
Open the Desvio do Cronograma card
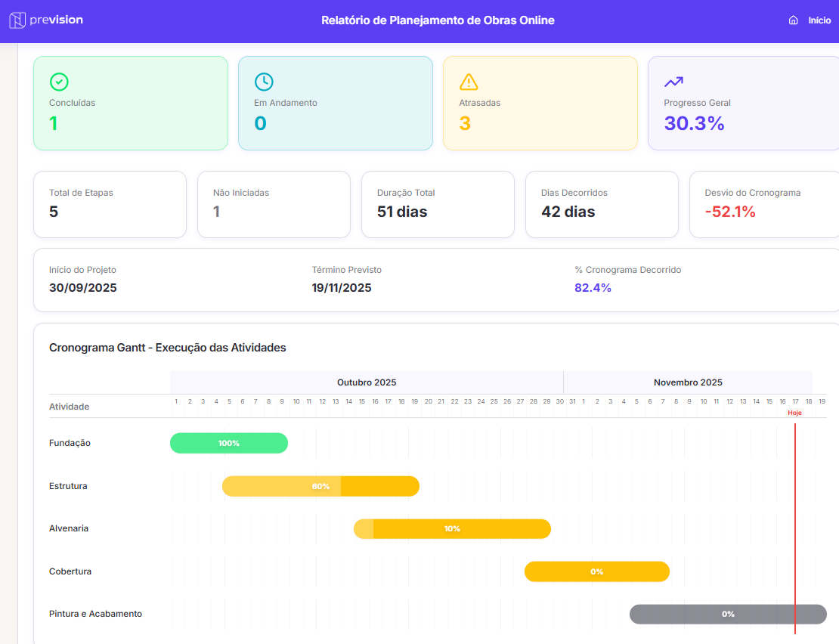click(x=763, y=204)
